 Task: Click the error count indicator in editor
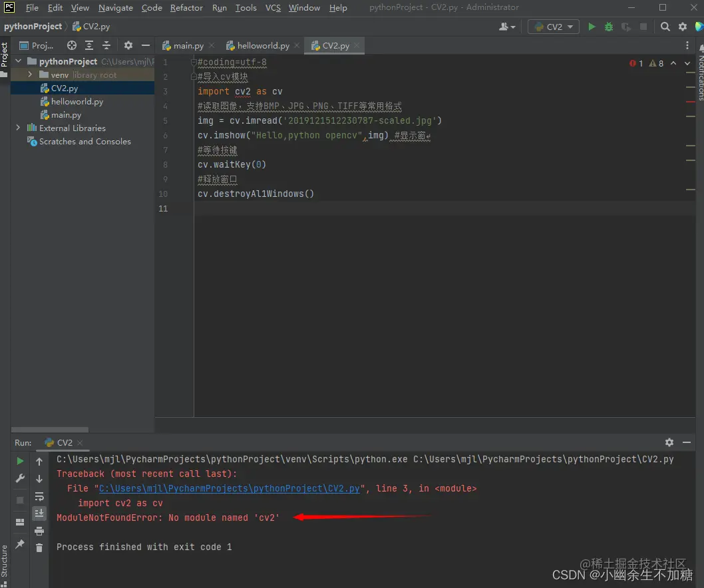[x=636, y=63]
